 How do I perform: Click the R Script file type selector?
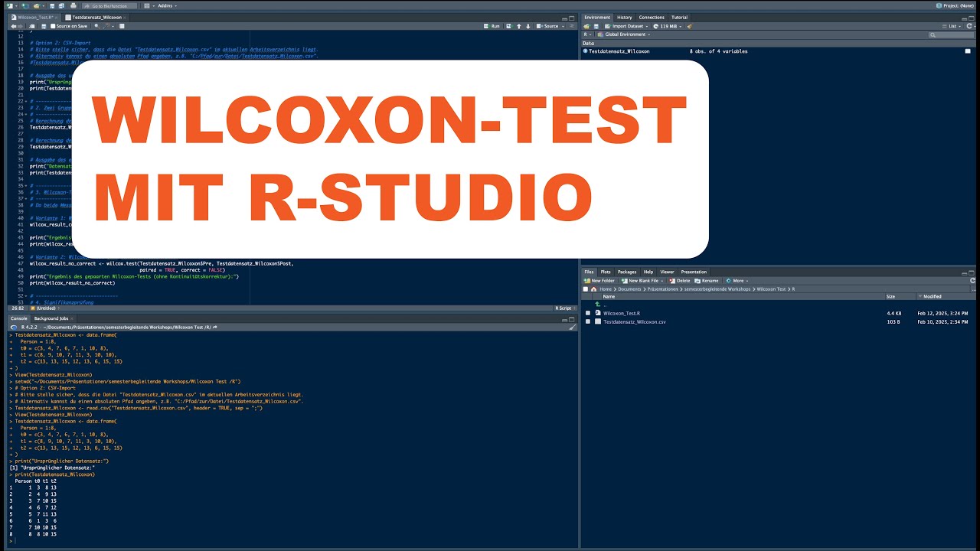pos(564,308)
